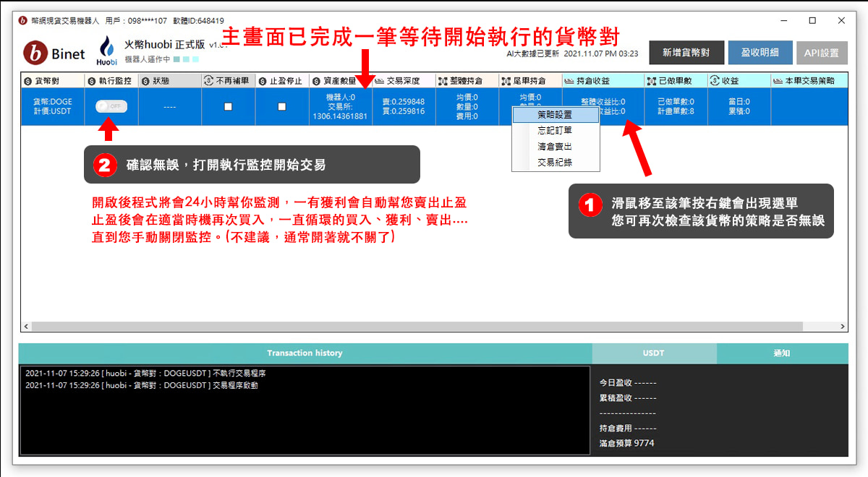Click the horizontal scrollbar left arrow

pyautogui.click(x=26, y=327)
